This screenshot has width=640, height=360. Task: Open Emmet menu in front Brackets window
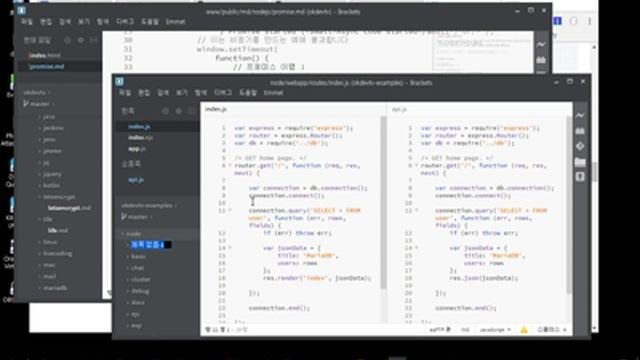tap(273, 93)
